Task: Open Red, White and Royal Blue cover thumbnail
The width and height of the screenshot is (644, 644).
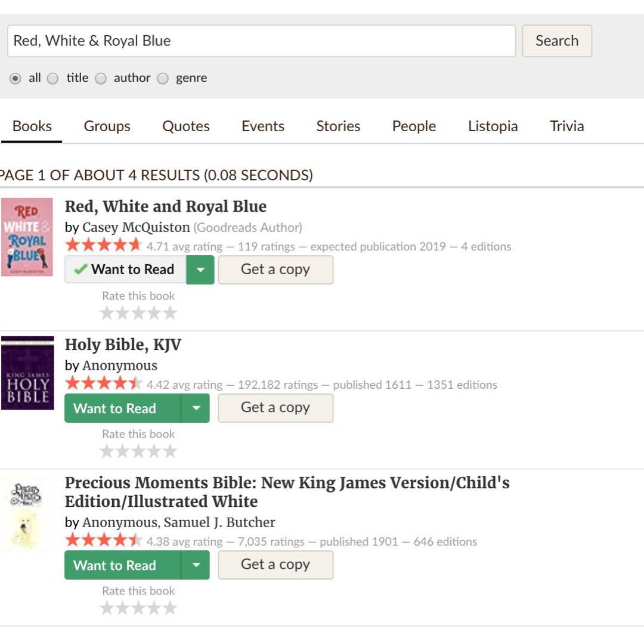Action: tap(27, 237)
